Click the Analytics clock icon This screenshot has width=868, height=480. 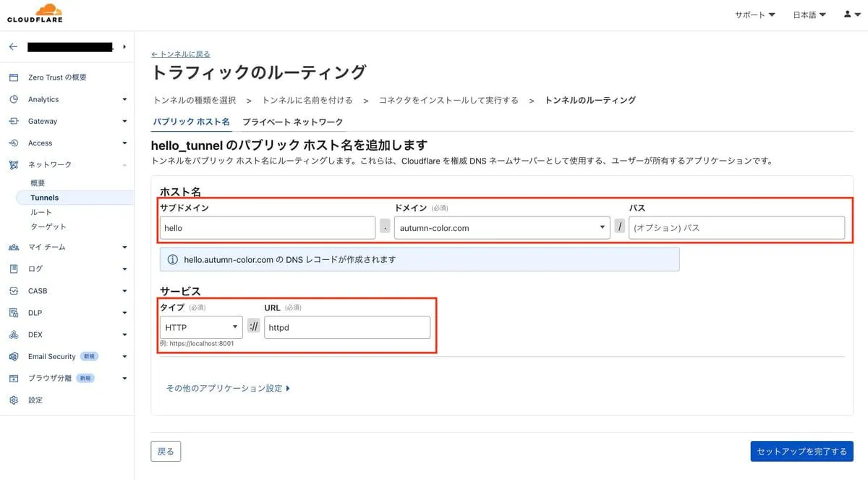point(14,99)
